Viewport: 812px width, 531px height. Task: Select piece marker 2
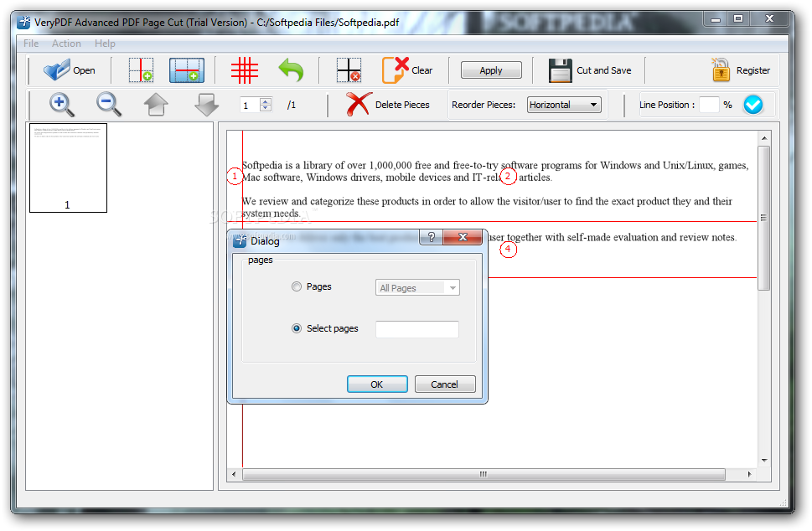[x=508, y=177]
